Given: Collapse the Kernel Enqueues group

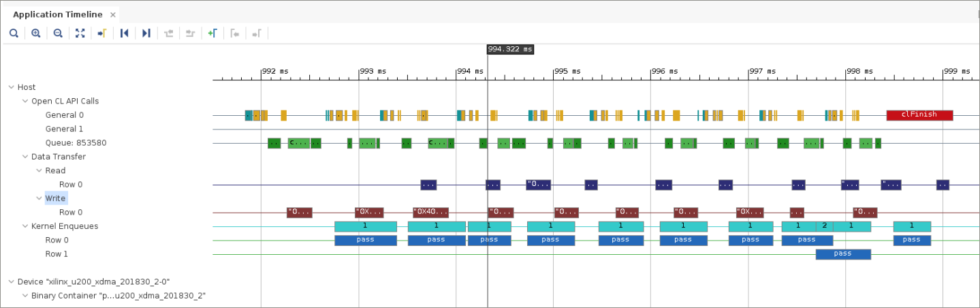Looking at the screenshot, I should [25, 226].
